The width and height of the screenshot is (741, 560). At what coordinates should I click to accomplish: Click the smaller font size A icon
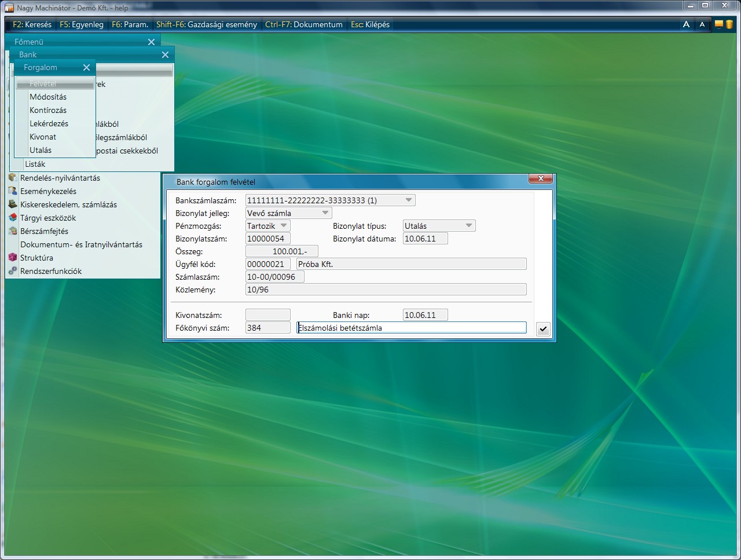702,24
